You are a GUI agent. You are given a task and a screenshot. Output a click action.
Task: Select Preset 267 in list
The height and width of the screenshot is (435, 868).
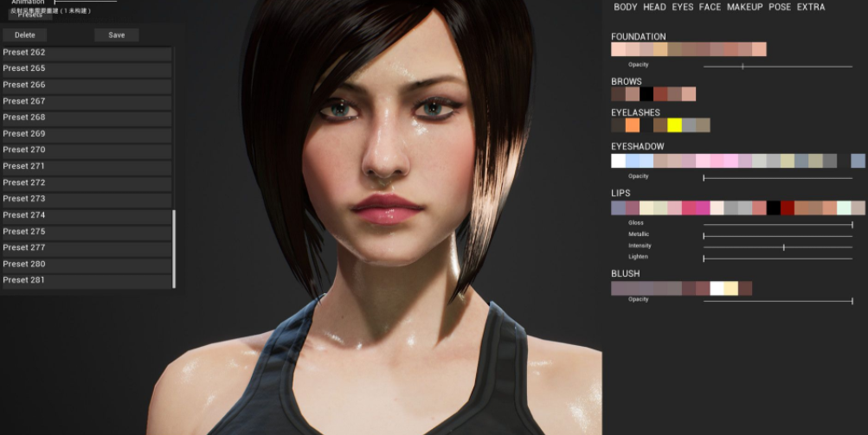(87, 101)
